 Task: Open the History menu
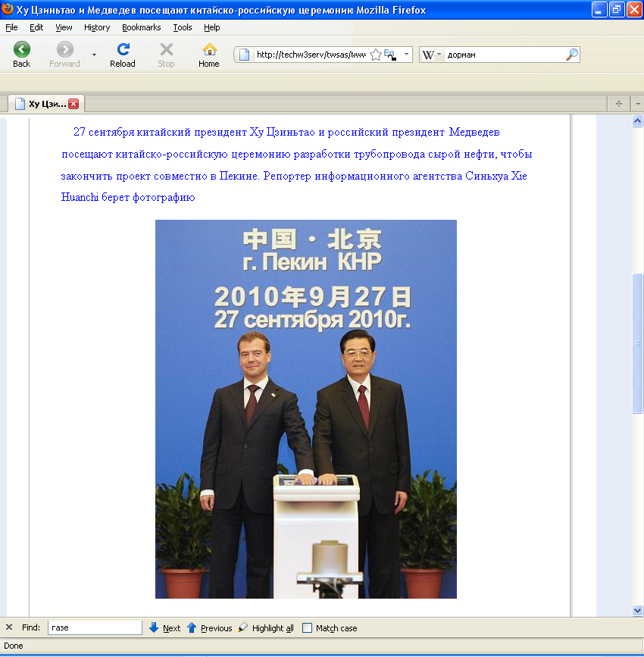tap(97, 27)
